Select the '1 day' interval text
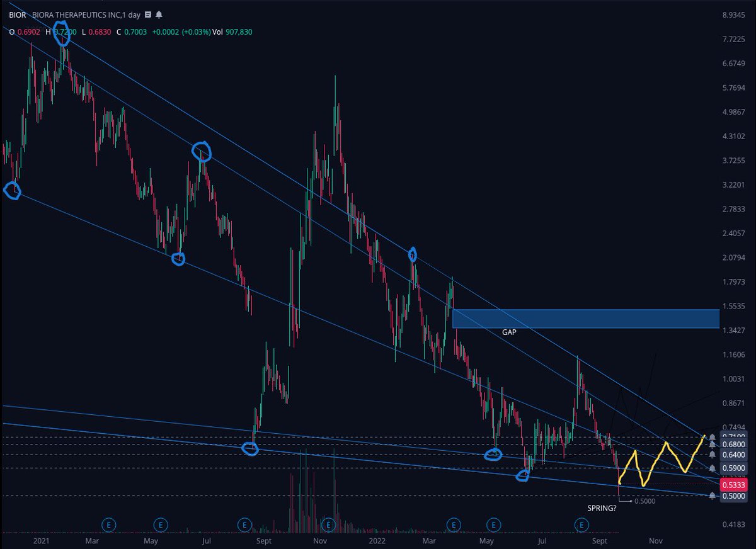Viewport: 756px width, 549px height. [130, 14]
